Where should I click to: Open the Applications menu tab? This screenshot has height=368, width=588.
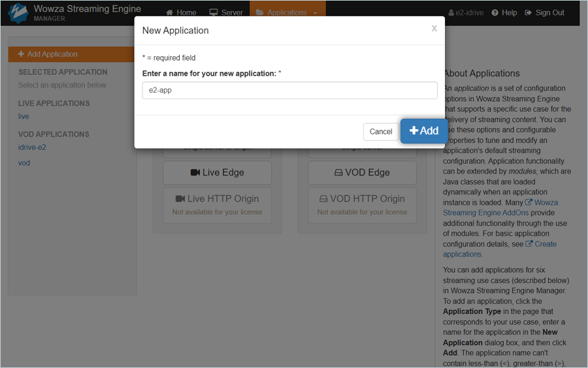(287, 13)
